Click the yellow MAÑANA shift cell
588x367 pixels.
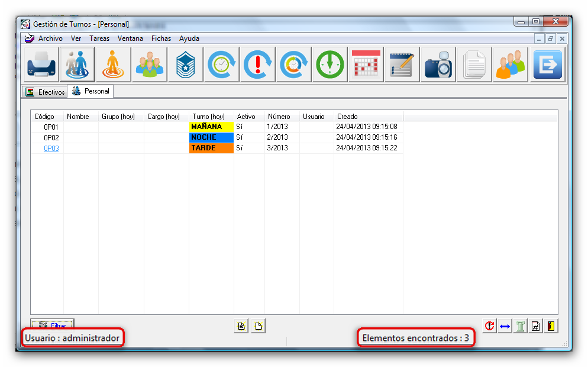pyautogui.click(x=211, y=127)
